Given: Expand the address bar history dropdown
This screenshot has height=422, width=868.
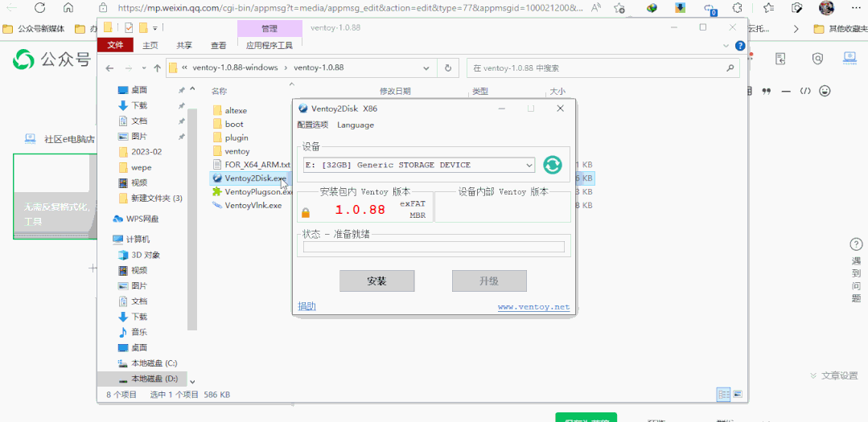Looking at the screenshot, I should (426, 68).
